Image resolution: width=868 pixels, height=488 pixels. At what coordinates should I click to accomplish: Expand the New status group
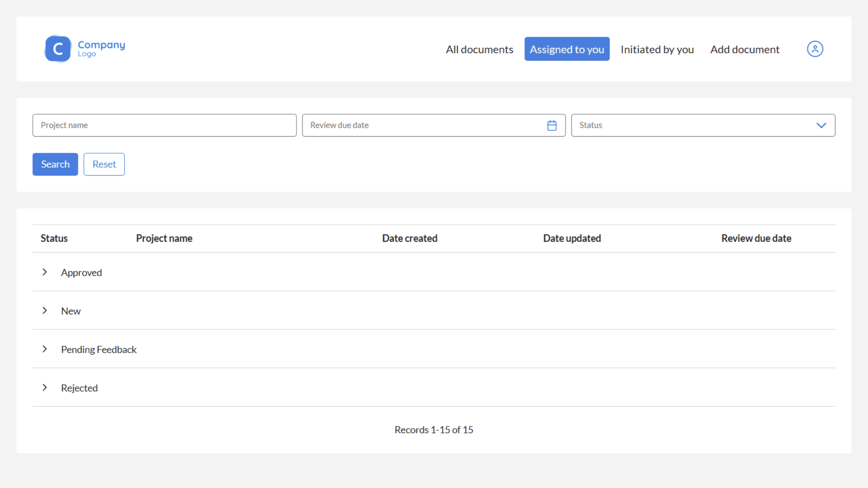[x=45, y=310]
